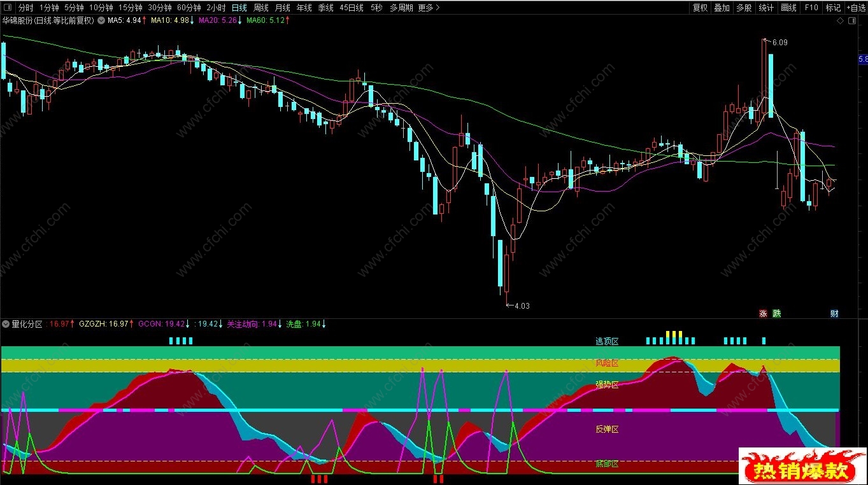The height and width of the screenshot is (485, 868).
Task: Click the 强势区 zone label
Action: (x=607, y=384)
